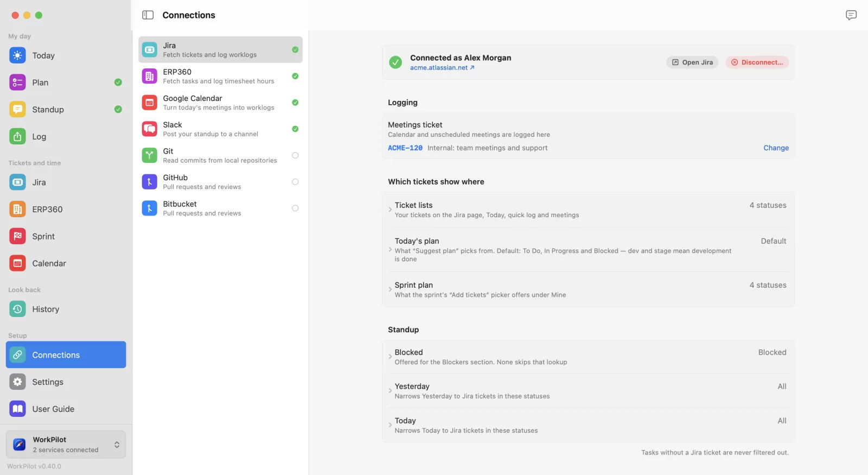Open the History page icon
868x475 pixels.
(17, 309)
